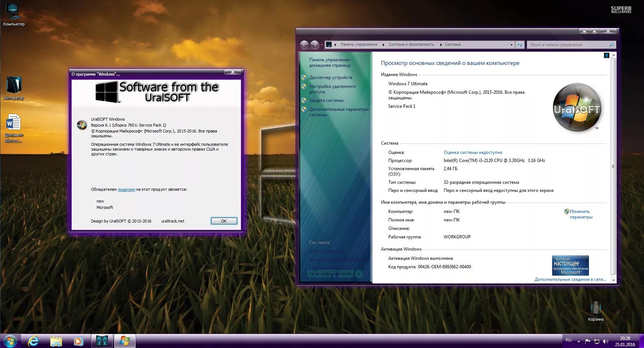Switch to the Control Panel taskbar button
The width and height of the screenshot is (644, 348).
102,341
